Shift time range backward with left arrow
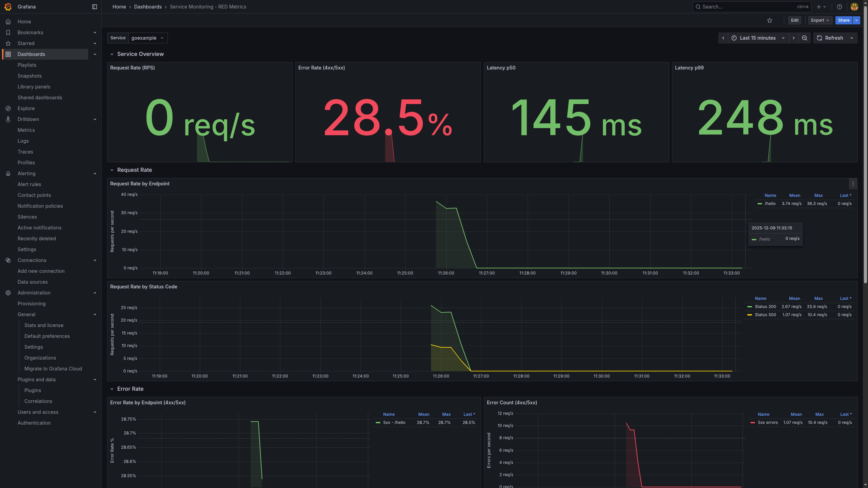Screen dimensions: 868x488 723,38
